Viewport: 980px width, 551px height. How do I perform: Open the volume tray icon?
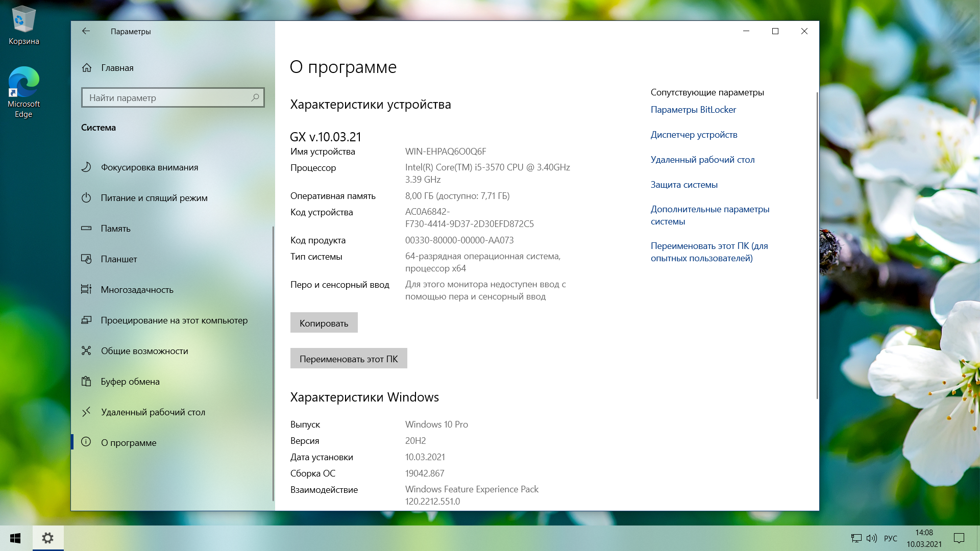pyautogui.click(x=872, y=538)
